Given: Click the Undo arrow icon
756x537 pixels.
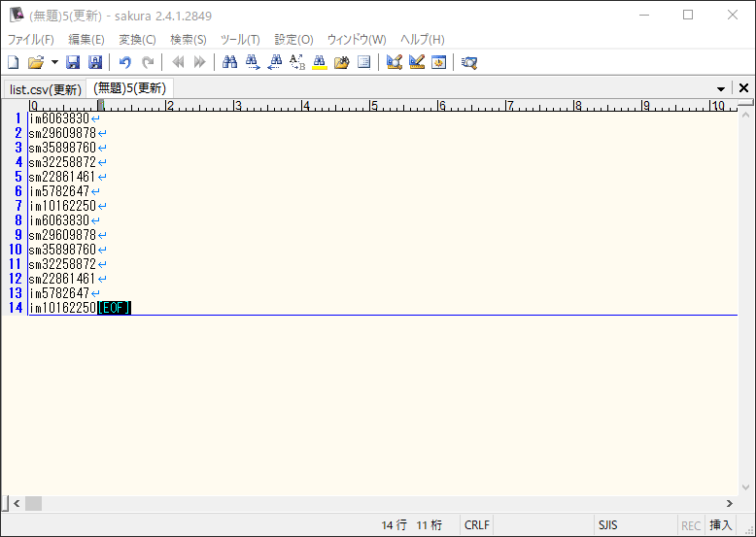Looking at the screenshot, I should click(124, 62).
